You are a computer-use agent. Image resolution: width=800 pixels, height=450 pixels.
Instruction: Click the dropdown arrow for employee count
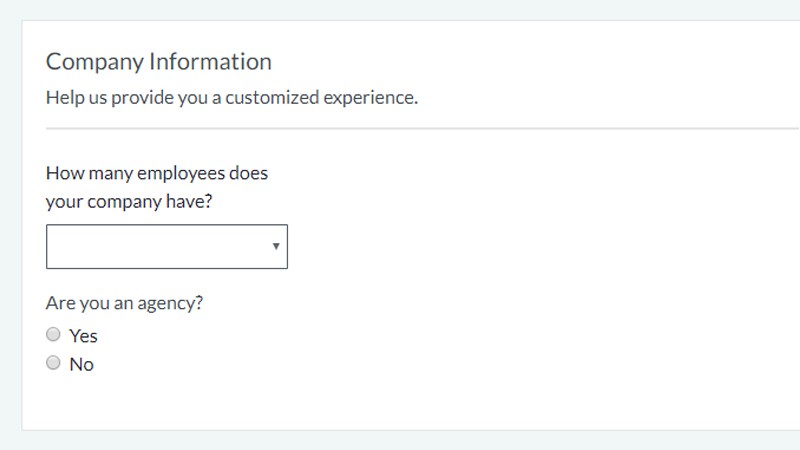pos(276,246)
